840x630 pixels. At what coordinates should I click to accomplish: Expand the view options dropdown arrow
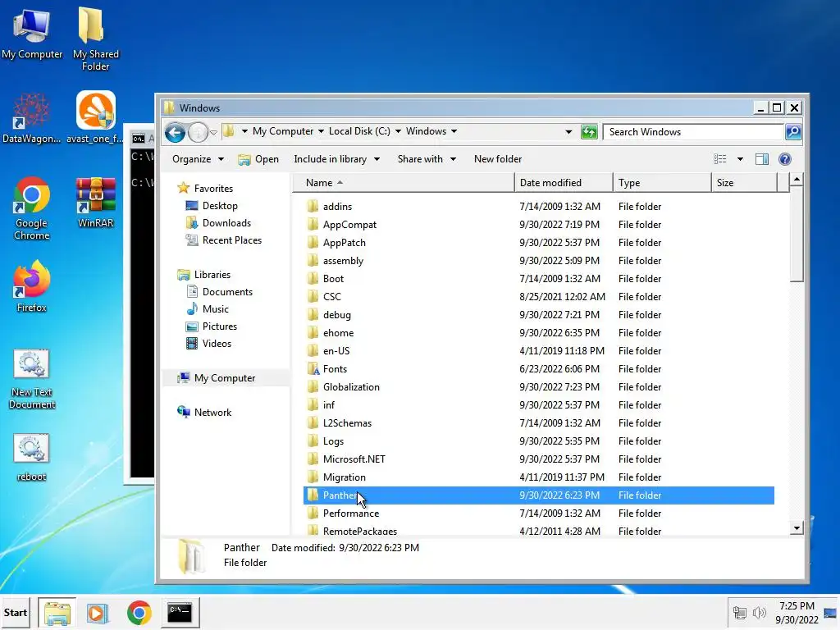point(740,159)
